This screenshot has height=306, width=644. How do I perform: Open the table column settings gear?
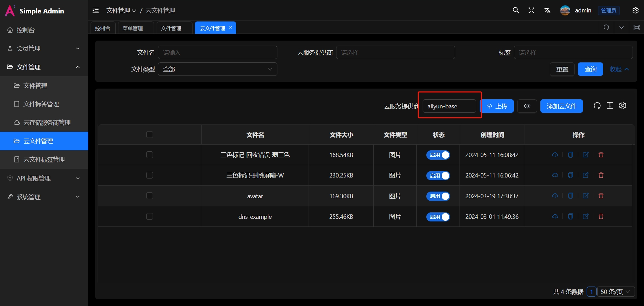point(623,106)
